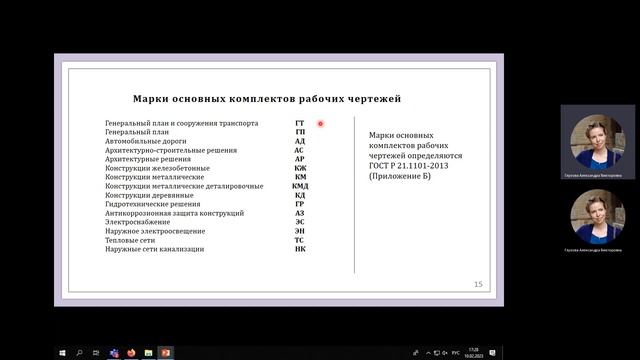Open Microsoft Teams from taskbar

114,353
